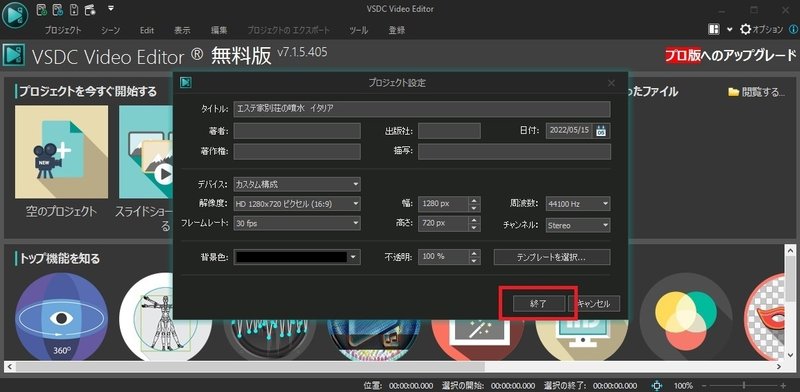
Task: Click the zoom in plus in status bar
Action: click(x=784, y=386)
